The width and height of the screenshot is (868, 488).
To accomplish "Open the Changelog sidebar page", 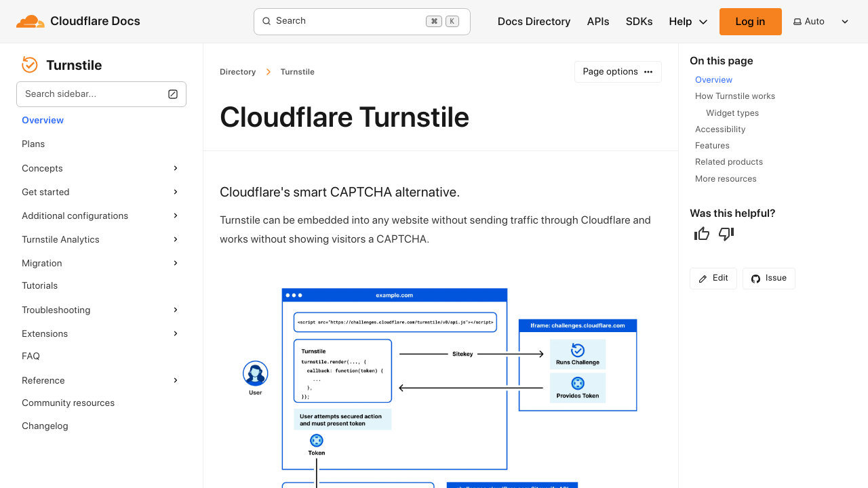I will [45, 426].
